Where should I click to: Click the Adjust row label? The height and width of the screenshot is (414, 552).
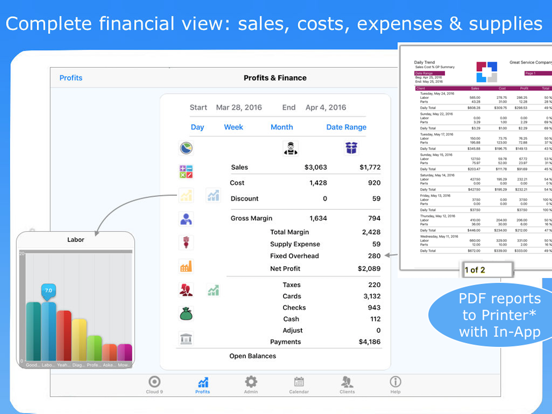pyautogui.click(x=293, y=331)
